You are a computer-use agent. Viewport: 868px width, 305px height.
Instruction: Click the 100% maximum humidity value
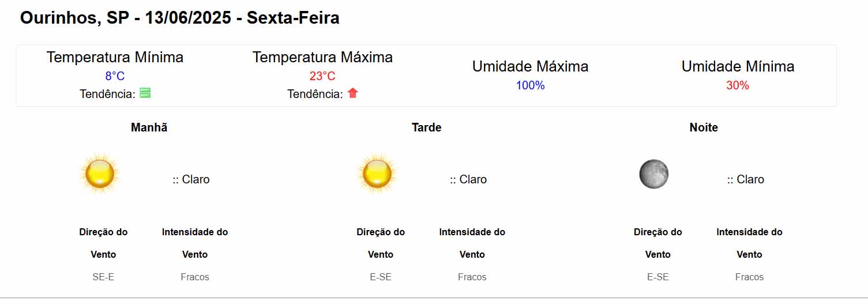pos(530,85)
